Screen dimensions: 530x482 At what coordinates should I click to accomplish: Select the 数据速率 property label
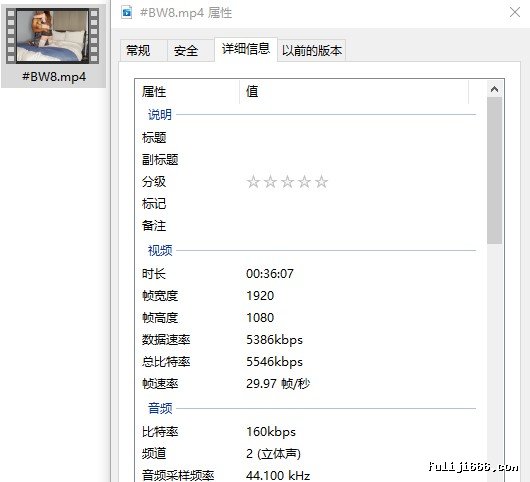166,340
